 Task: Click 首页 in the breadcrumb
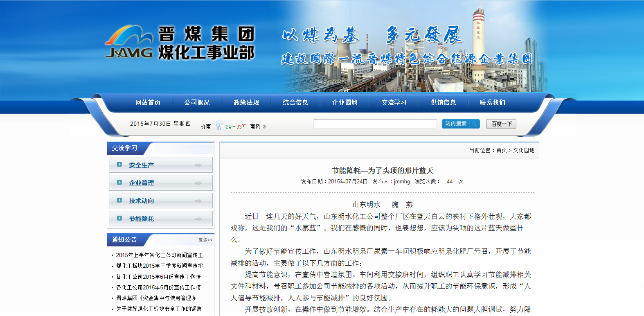[x=502, y=151]
